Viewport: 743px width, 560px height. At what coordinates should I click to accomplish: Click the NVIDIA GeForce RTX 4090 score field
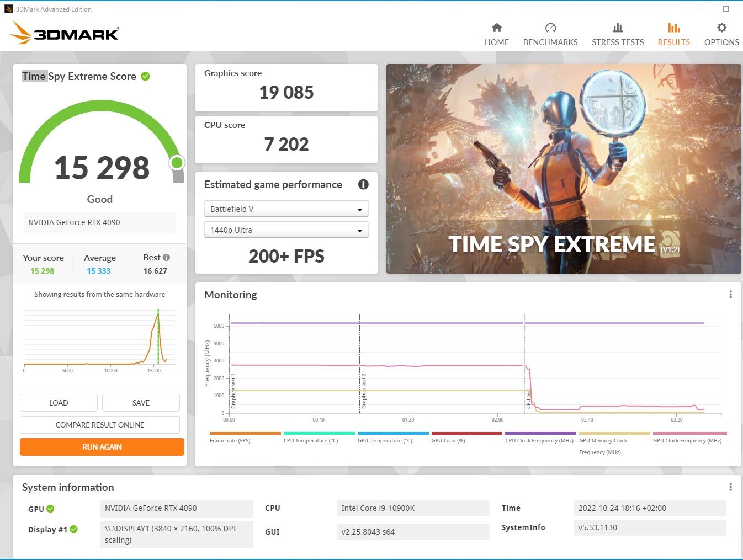(100, 222)
